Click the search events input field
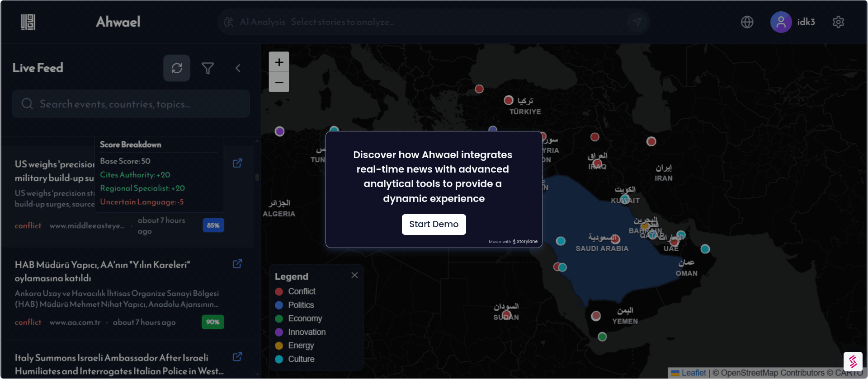 tap(131, 104)
